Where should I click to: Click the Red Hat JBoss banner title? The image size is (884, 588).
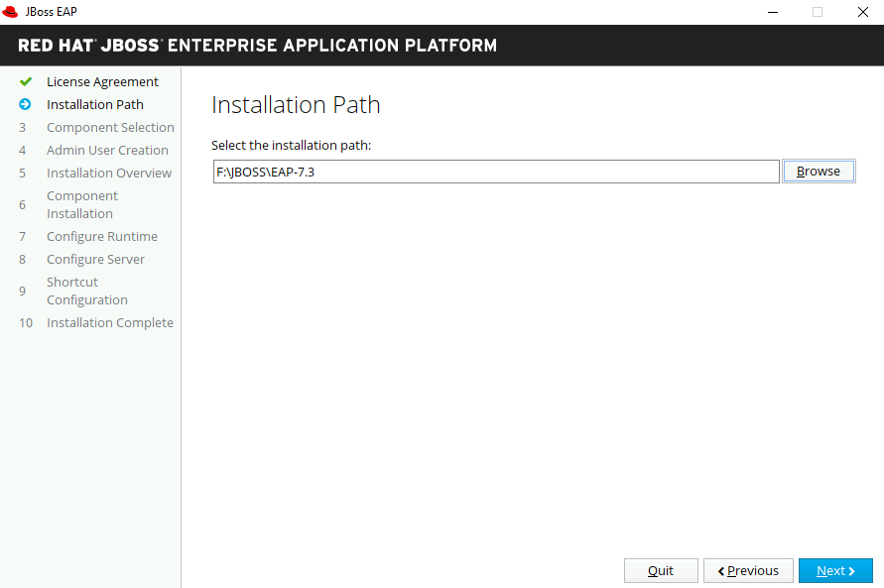click(258, 45)
